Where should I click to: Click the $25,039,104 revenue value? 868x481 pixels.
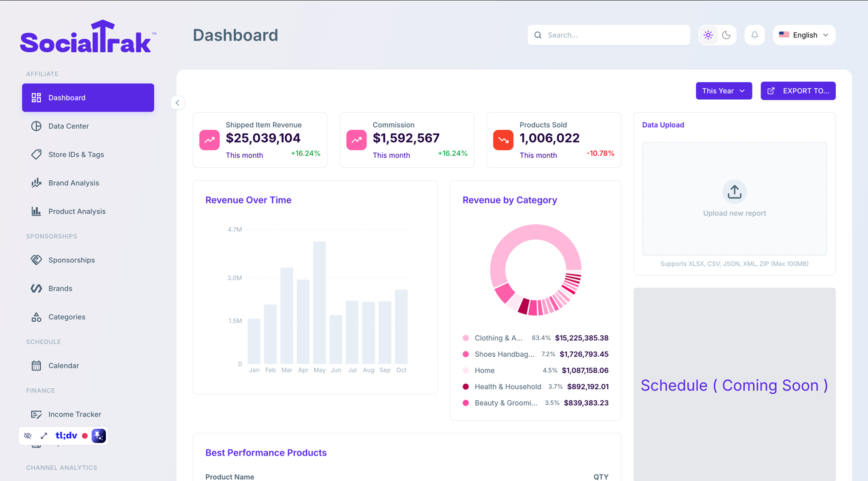(x=263, y=138)
